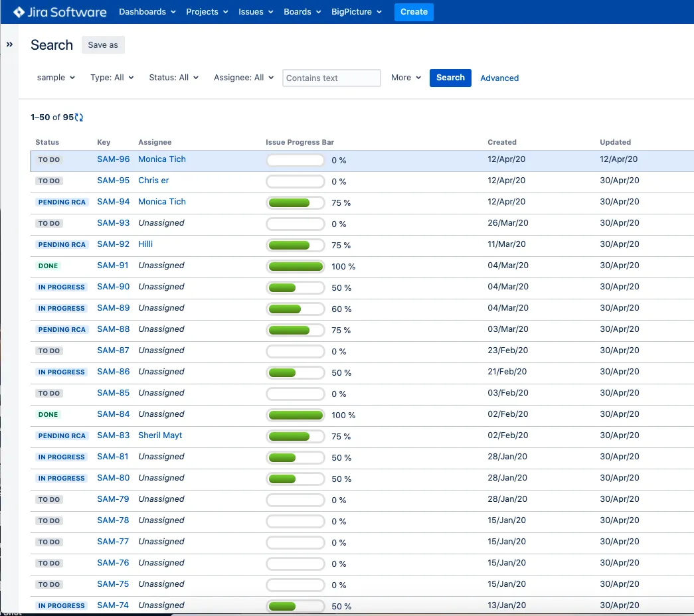
Task: Click IN PROGRESS status of SAM-90
Action: (x=62, y=287)
